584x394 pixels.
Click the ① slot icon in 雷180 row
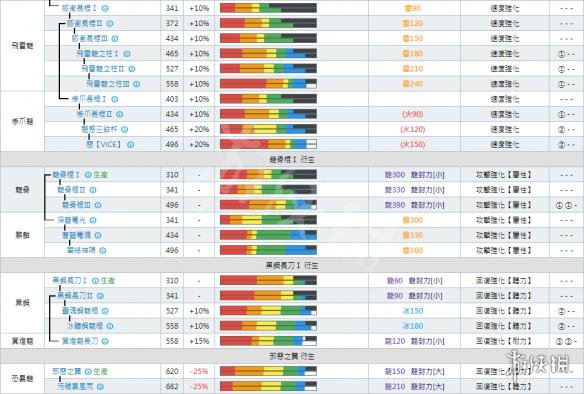point(562,54)
